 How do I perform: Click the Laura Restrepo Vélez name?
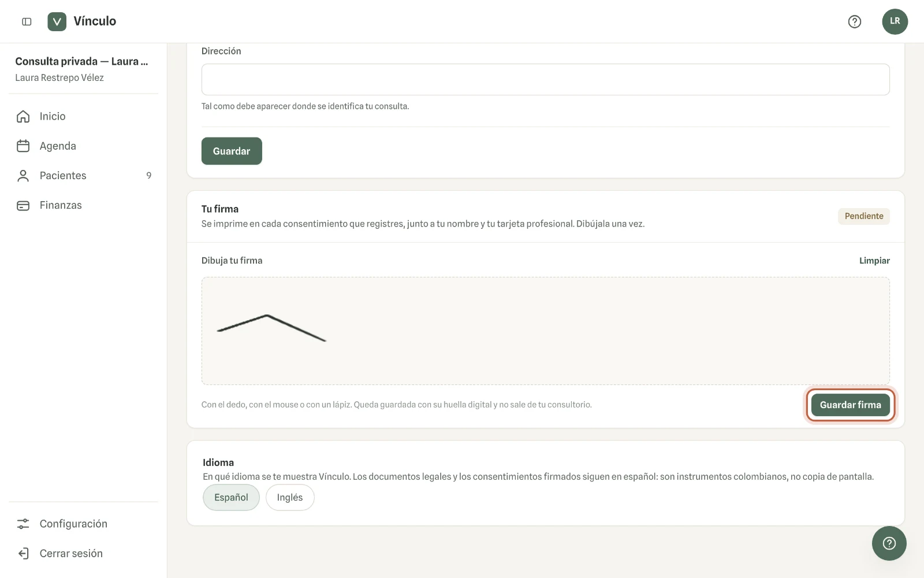59,77
